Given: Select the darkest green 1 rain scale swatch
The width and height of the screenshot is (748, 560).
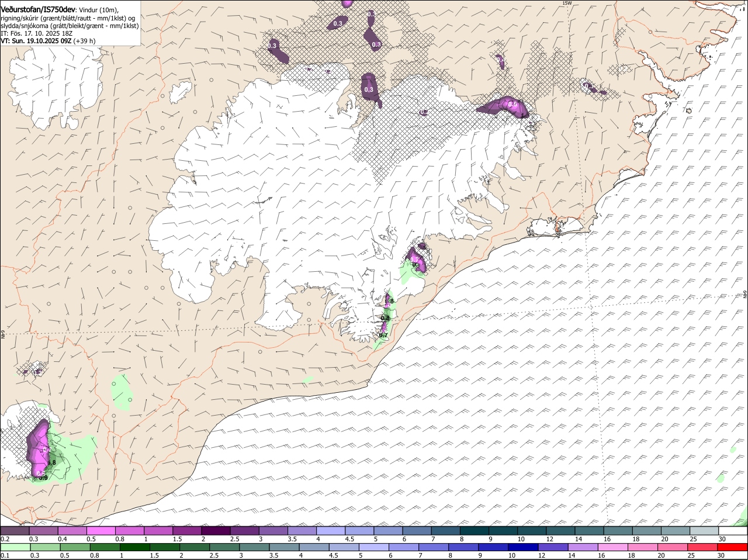Looking at the screenshot, I should click(x=134, y=548).
